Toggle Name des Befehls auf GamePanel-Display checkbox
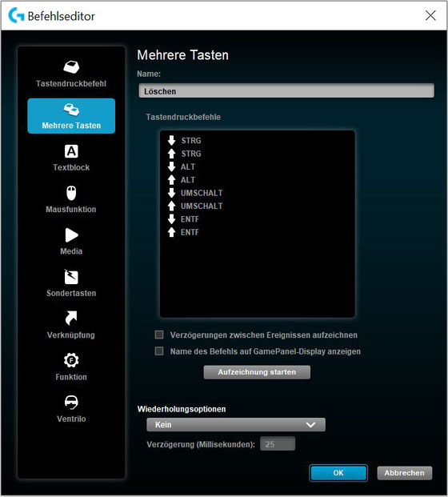The image size is (448, 497). coord(159,351)
